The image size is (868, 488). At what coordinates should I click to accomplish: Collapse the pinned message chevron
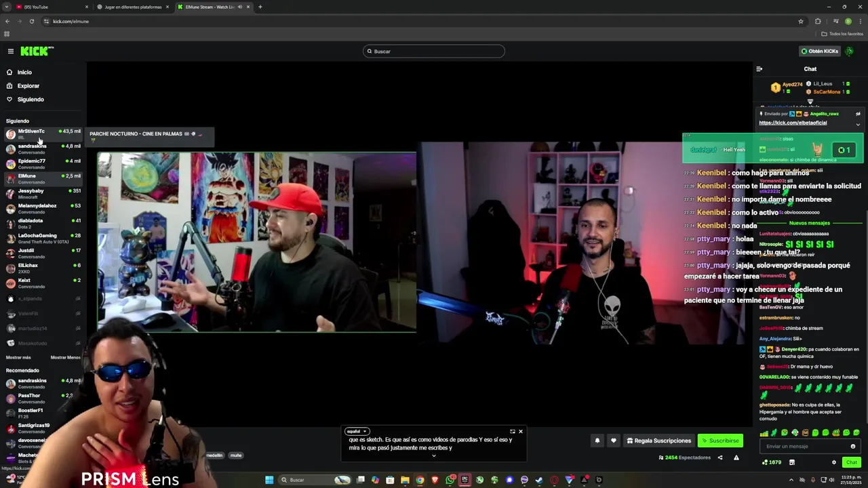858,124
